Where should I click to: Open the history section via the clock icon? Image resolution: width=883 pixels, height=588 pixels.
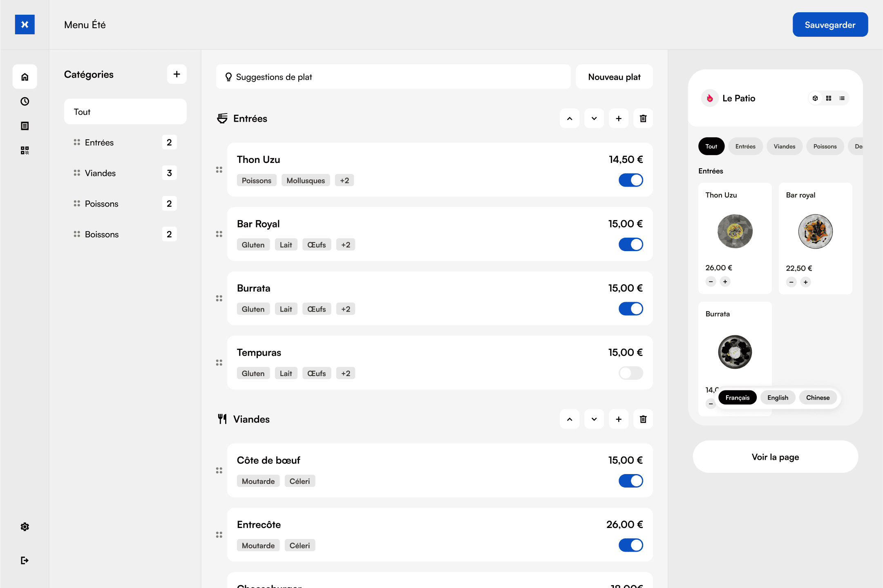click(25, 101)
